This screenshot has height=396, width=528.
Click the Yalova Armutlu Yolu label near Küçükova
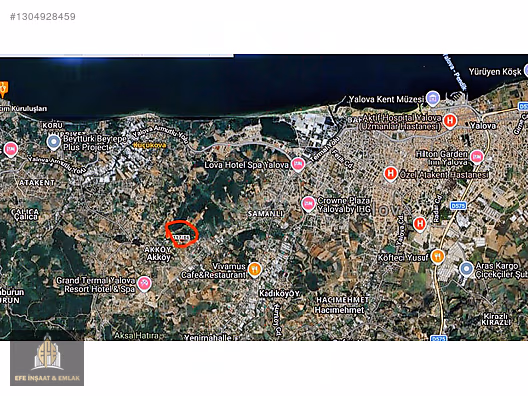click(161, 134)
